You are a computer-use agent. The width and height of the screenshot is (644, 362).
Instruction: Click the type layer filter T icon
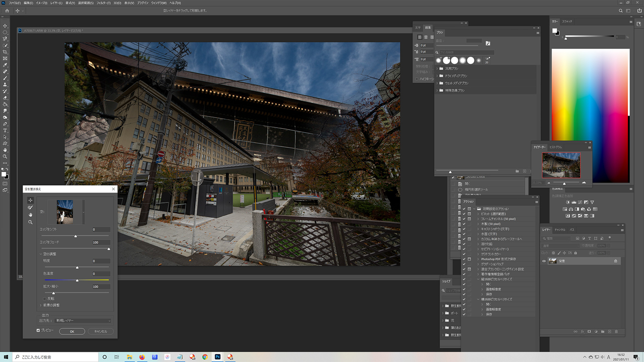[x=589, y=238]
